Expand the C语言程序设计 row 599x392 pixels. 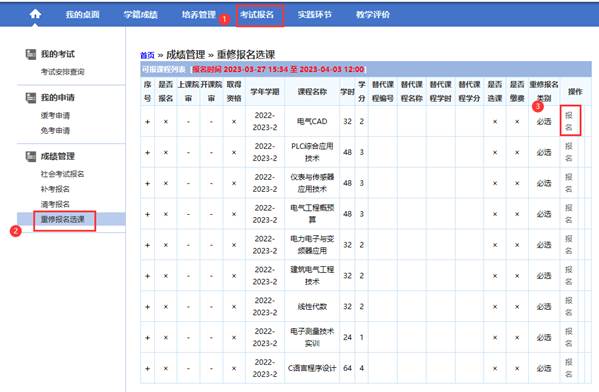147,369
